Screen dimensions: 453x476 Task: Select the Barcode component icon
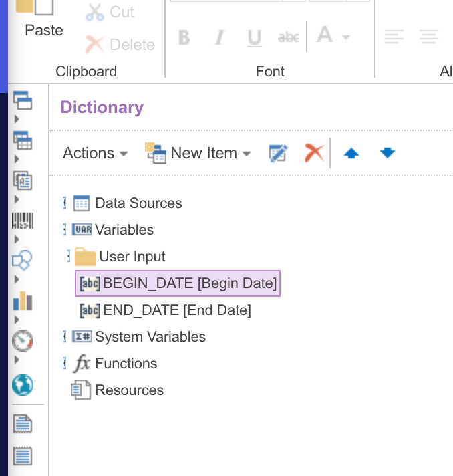tap(23, 221)
